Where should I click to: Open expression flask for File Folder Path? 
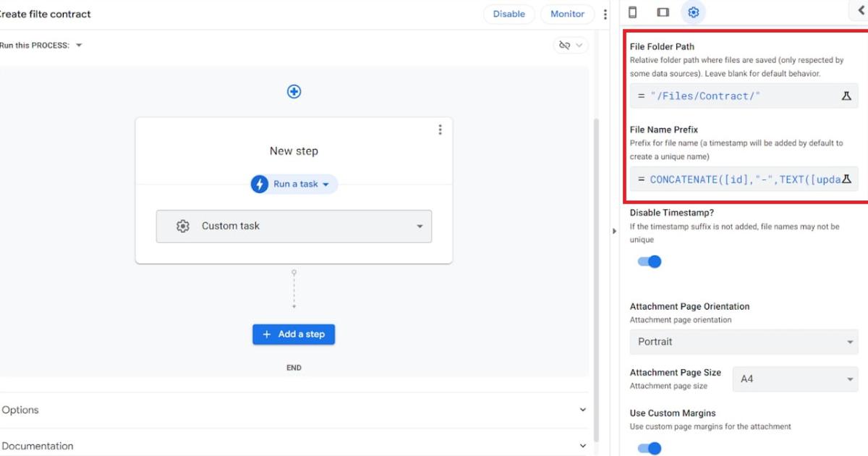pyautogui.click(x=846, y=96)
